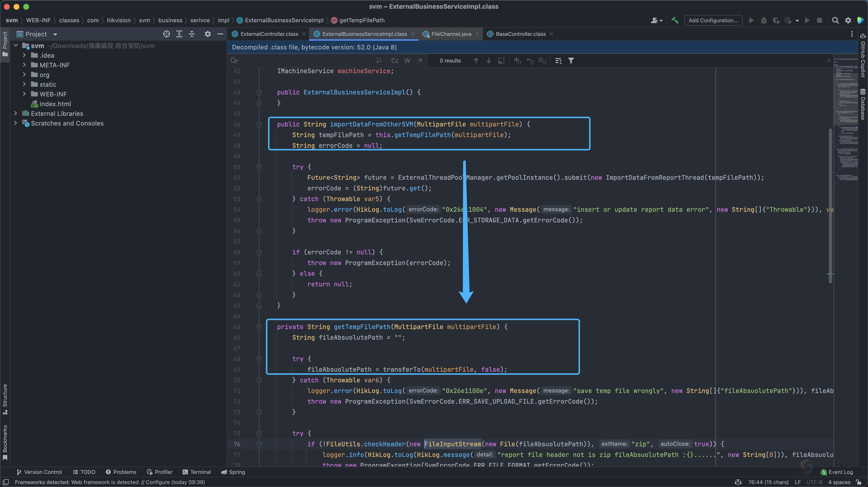This screenshot has height=487, width=868.
Task: Click Add Configuration button
Action: coord(713,20)
